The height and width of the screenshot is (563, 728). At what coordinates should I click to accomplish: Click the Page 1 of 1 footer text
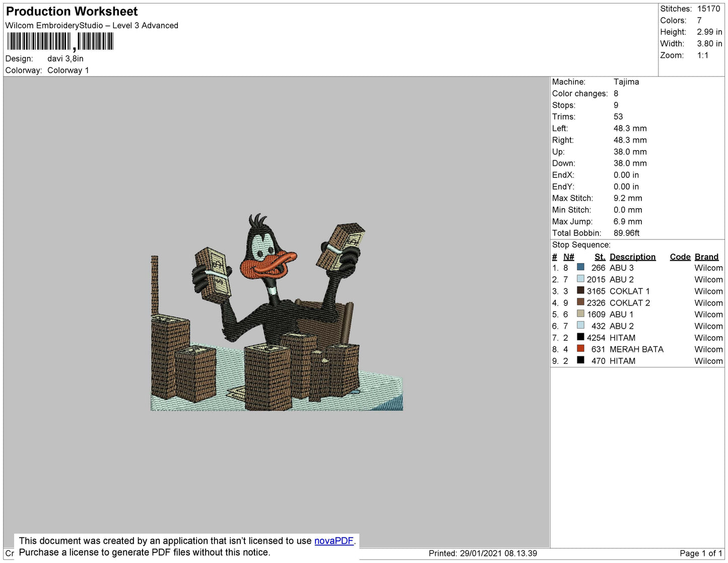[701, 553]
